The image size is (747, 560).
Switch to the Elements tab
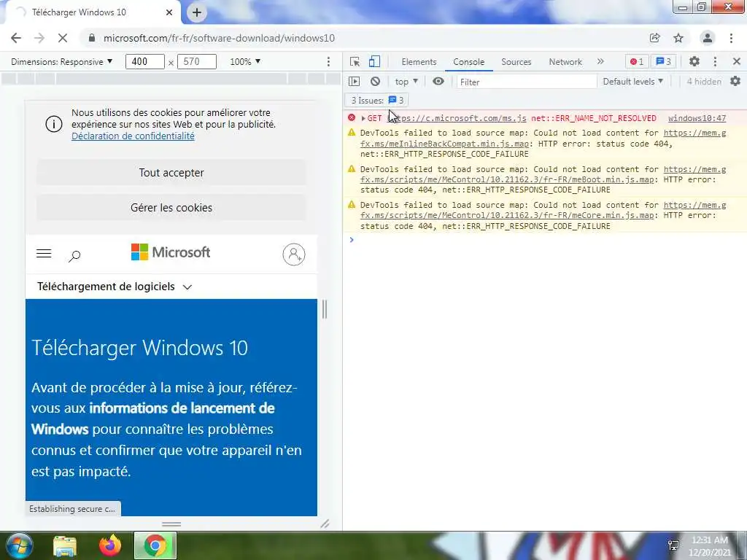(x=419, y=62)
